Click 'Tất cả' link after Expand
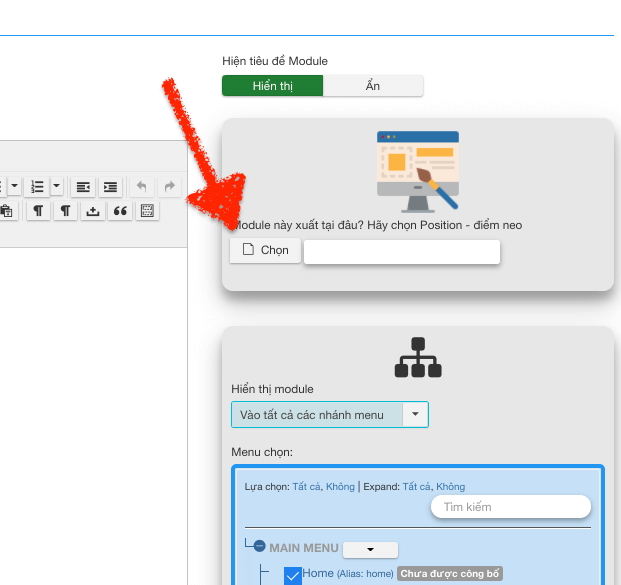 (x=417, y=487)
